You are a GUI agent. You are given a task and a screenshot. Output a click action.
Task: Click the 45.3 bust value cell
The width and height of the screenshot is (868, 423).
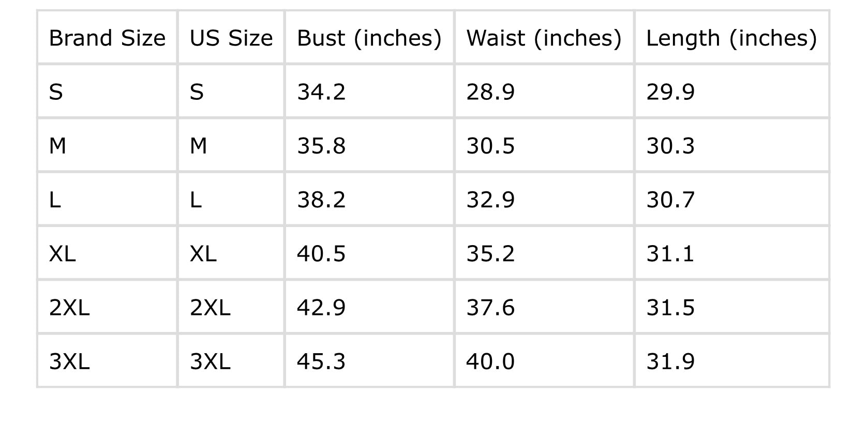point(369,361)
